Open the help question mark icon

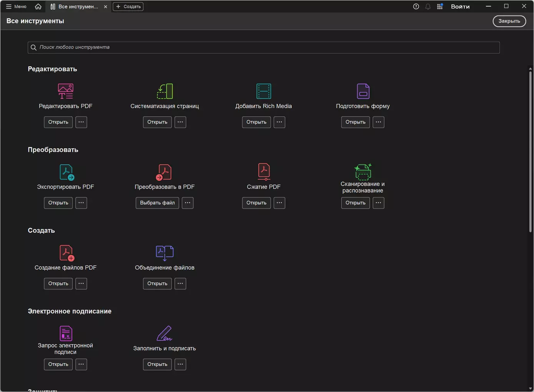coord(416,7)
